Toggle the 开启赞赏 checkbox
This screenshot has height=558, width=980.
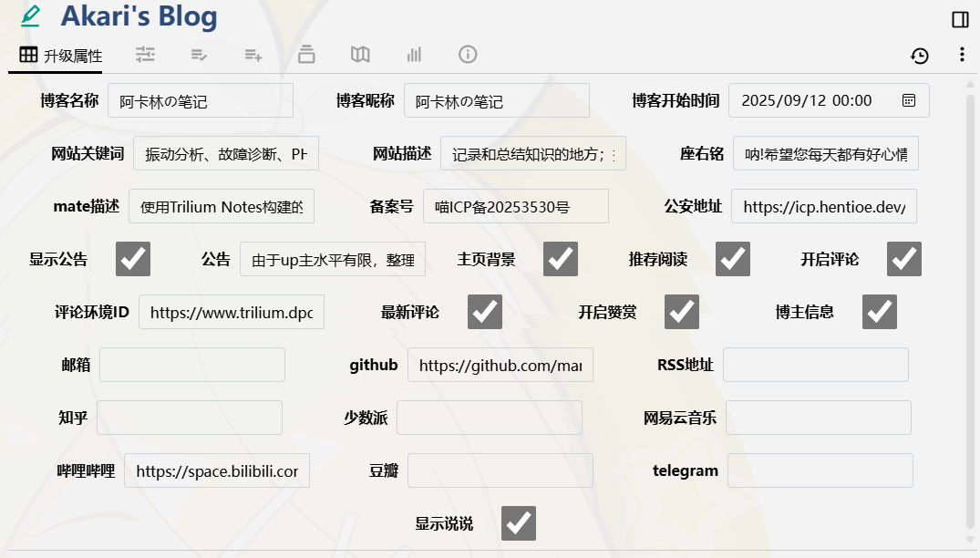pos(681,312)
